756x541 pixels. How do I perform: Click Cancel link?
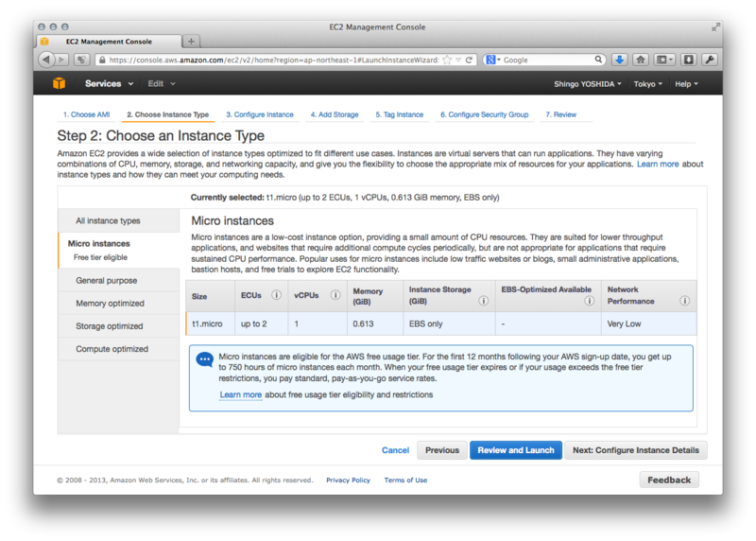(x=395, y=450)
